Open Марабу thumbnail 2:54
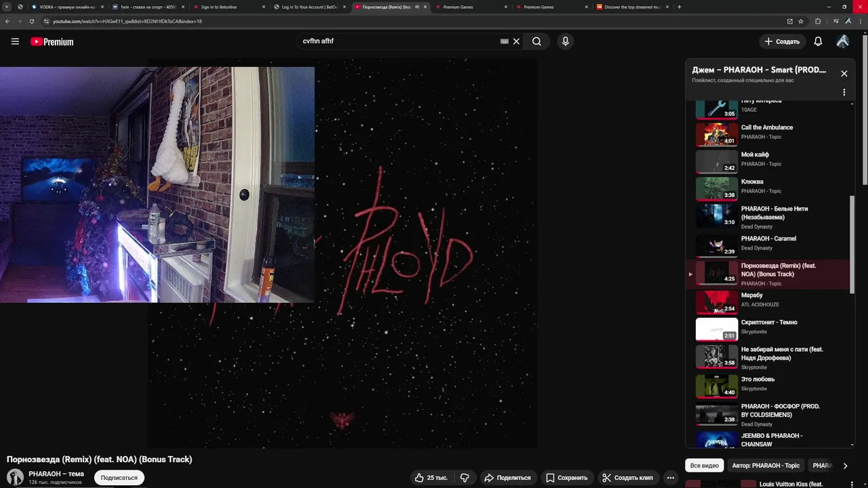Image resolution: width=868 pixels, height=488 pixels. (x=717, y=302)
